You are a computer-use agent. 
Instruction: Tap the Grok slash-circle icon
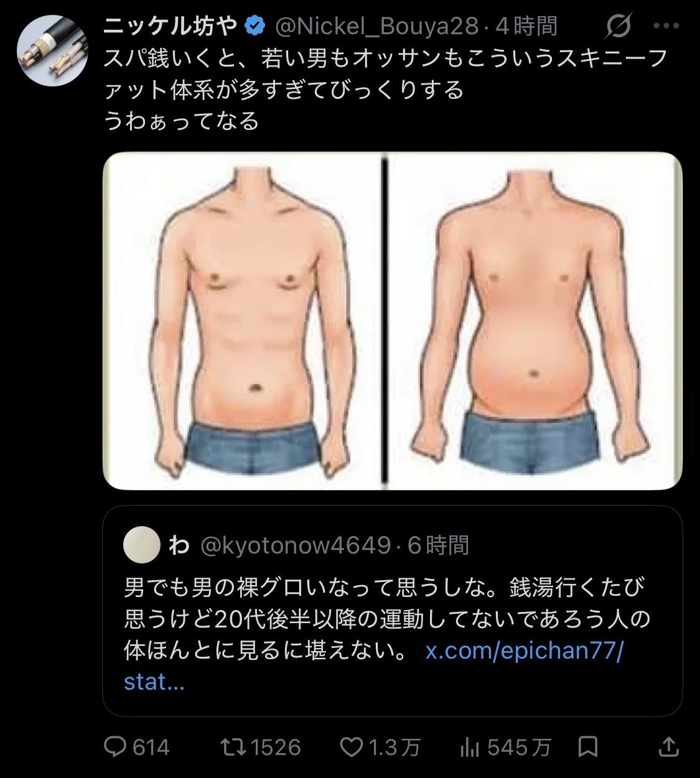pos(619,26)
